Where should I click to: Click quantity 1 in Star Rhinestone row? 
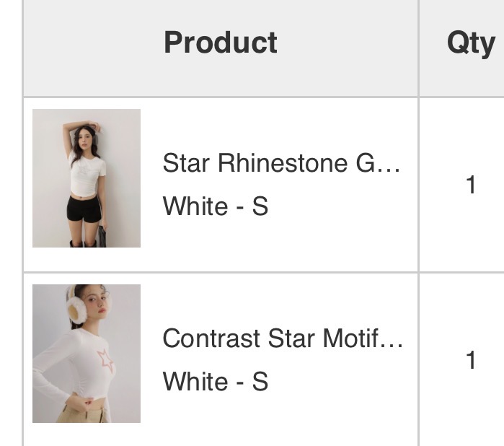point(471,185)
